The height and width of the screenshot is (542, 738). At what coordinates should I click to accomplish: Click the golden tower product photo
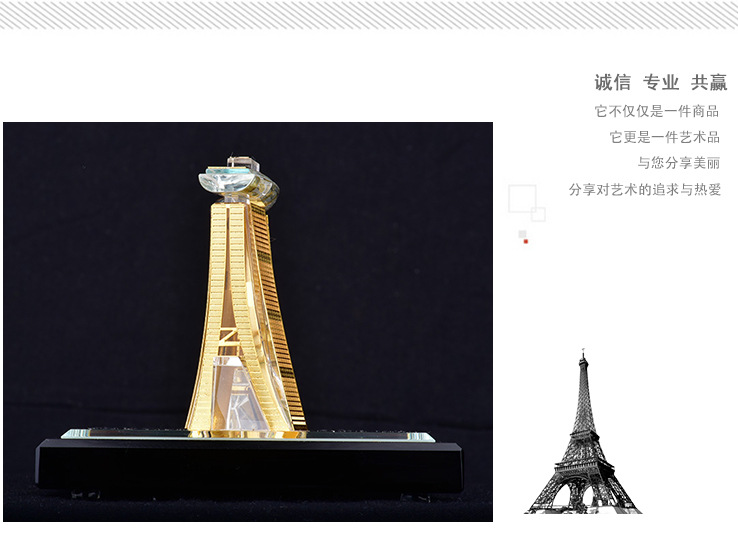point(248,322)
